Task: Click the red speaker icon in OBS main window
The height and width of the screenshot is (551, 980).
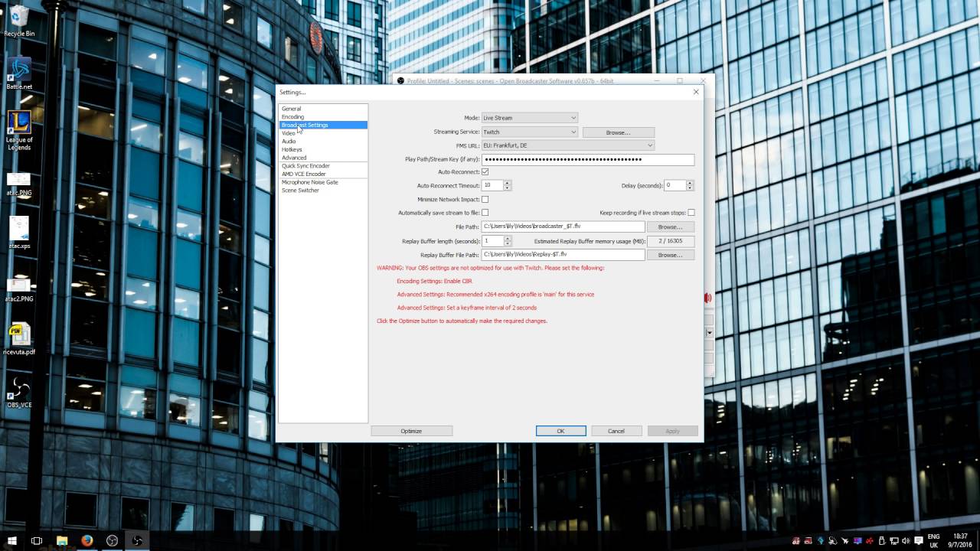Action: point(708,298)
